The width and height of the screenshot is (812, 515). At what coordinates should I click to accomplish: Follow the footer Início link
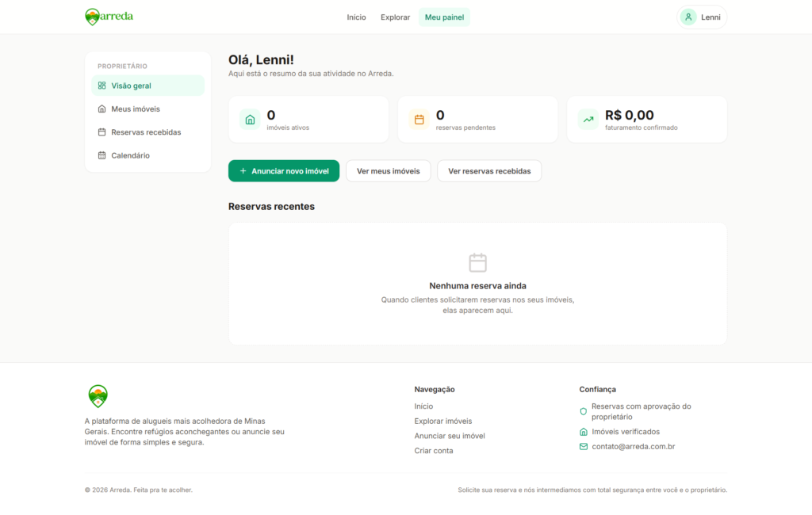pos(423,406)
